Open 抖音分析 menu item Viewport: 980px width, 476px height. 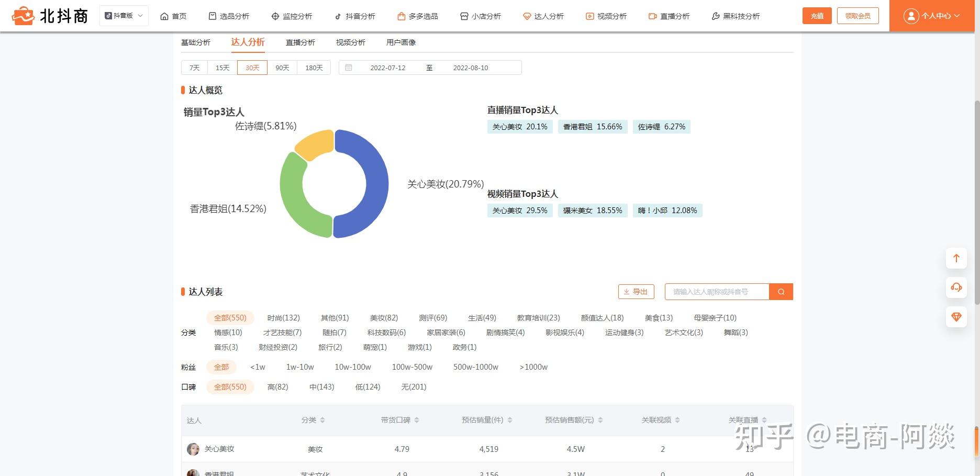coord(355,16)
